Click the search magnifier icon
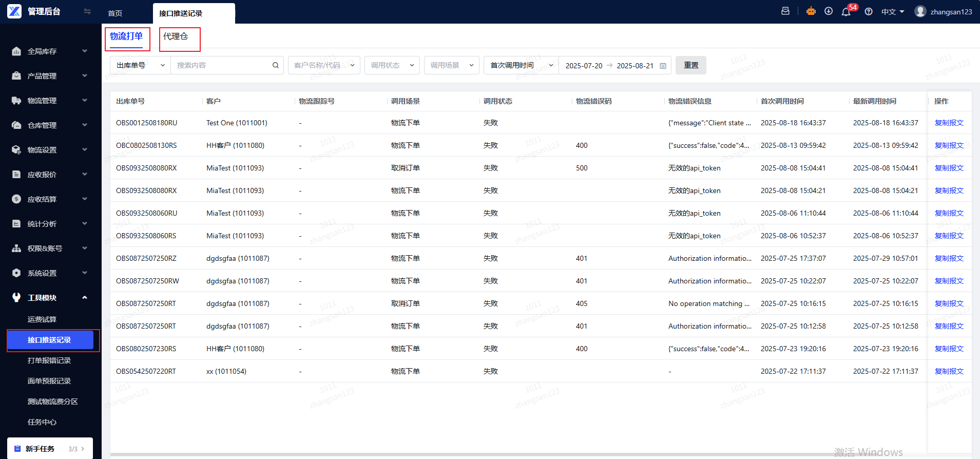This screenshot has width=980, height=459. (276, 65)
